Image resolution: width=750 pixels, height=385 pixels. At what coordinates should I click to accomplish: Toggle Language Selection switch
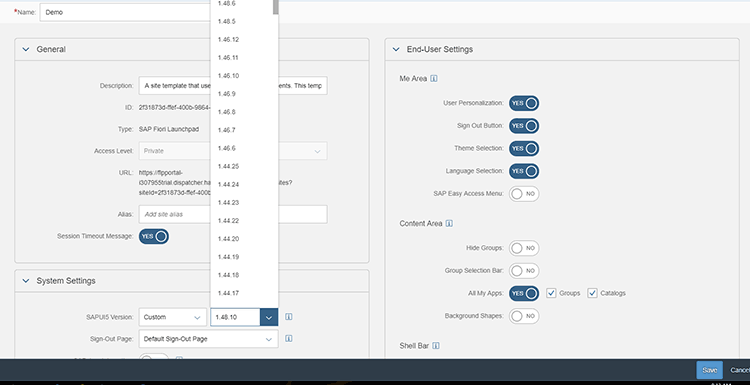click(x=524, y=171)
